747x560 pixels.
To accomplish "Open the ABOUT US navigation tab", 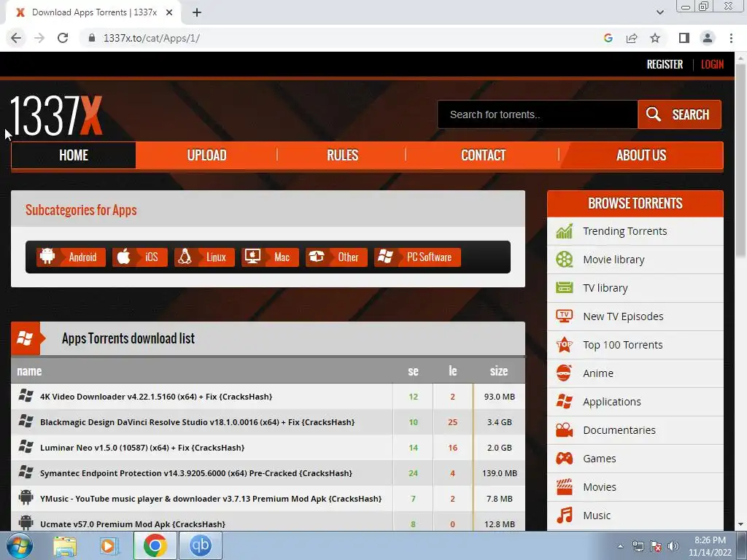I will click(x=641, y=155).
